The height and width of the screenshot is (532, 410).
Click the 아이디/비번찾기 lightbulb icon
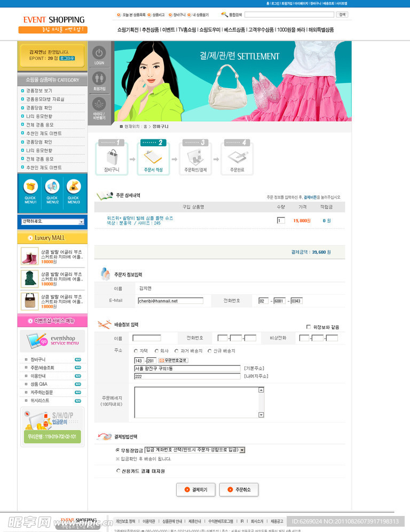pos(99,104)
